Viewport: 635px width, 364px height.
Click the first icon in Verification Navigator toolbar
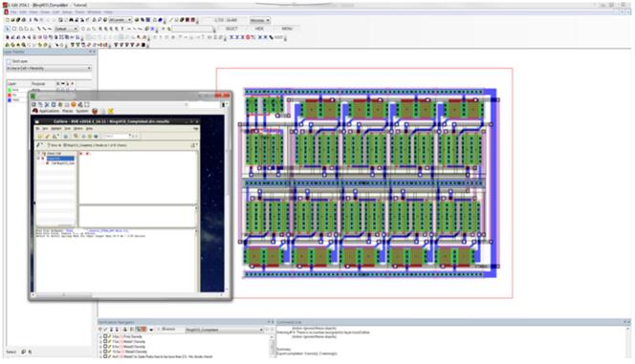100,330
